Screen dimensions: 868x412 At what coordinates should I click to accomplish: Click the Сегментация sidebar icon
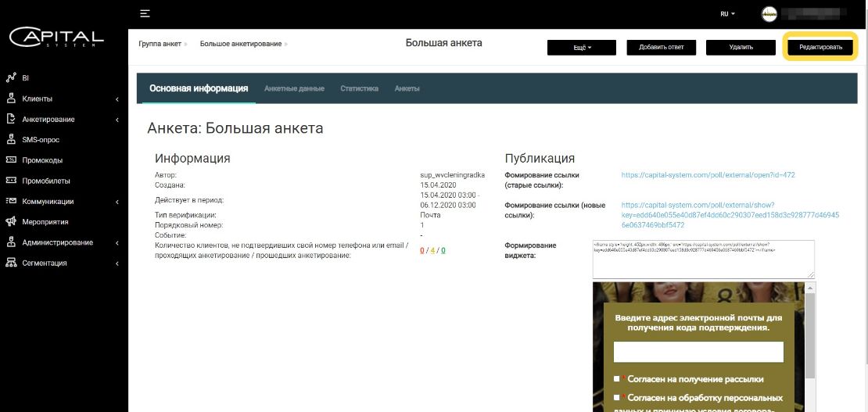(10, 263)
